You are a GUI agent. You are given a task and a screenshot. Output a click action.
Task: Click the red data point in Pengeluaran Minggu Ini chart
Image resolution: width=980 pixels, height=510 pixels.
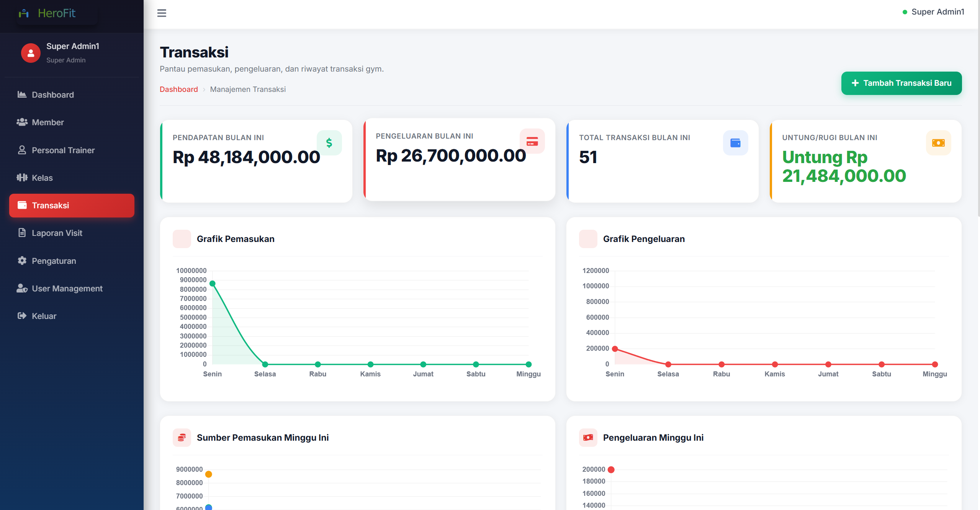tap(611, 469)
